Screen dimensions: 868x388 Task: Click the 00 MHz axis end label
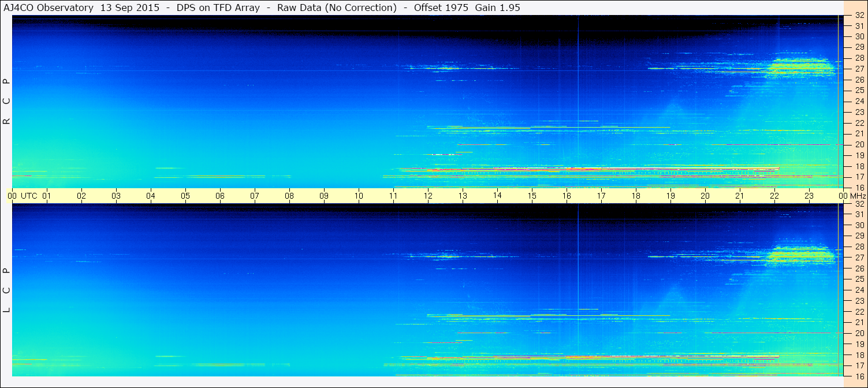click(x=851, y=196)
